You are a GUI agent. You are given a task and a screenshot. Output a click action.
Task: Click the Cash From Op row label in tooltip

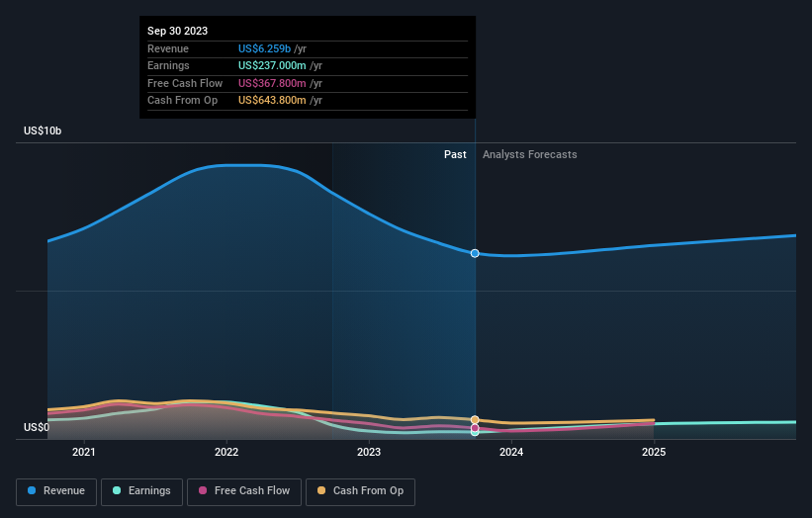coord(182,101)
